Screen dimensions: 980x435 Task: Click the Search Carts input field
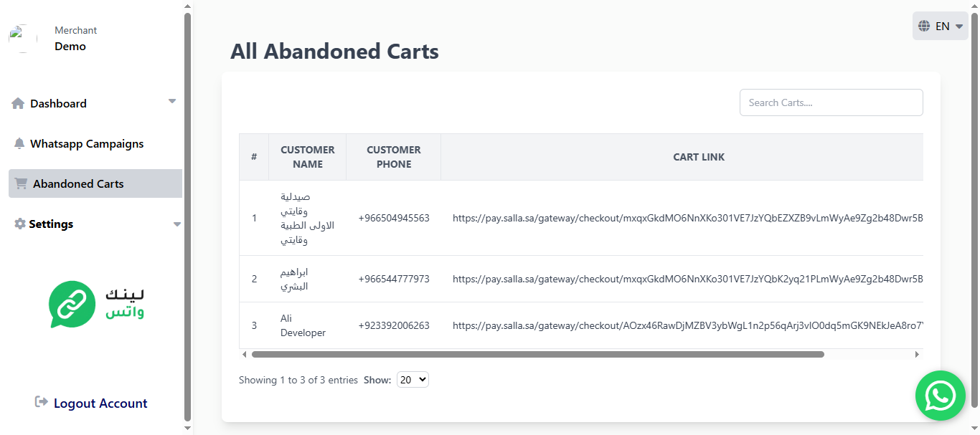point(831,102)
